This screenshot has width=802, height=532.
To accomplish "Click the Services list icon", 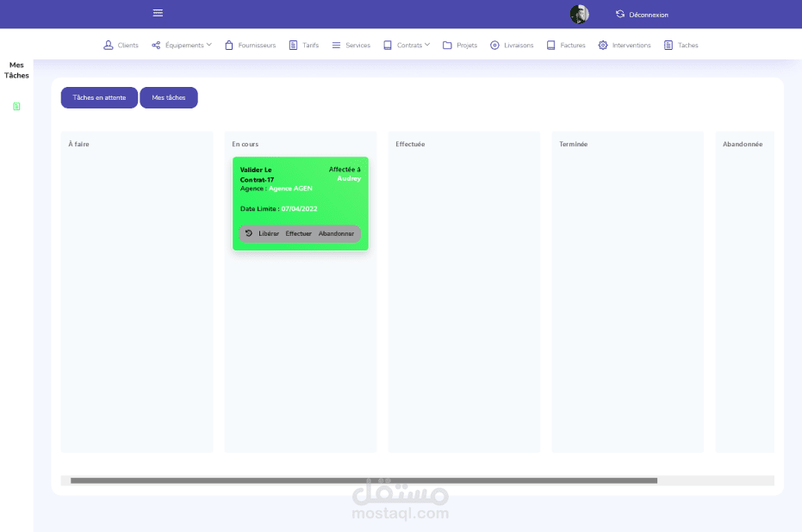I will [336, 45].
